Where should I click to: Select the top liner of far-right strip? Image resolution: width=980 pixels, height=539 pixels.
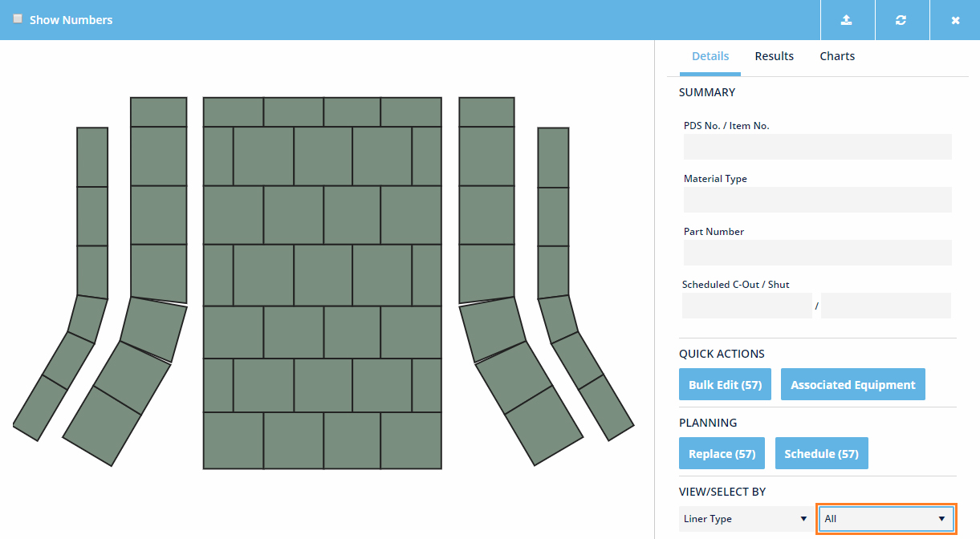[553, 157]
